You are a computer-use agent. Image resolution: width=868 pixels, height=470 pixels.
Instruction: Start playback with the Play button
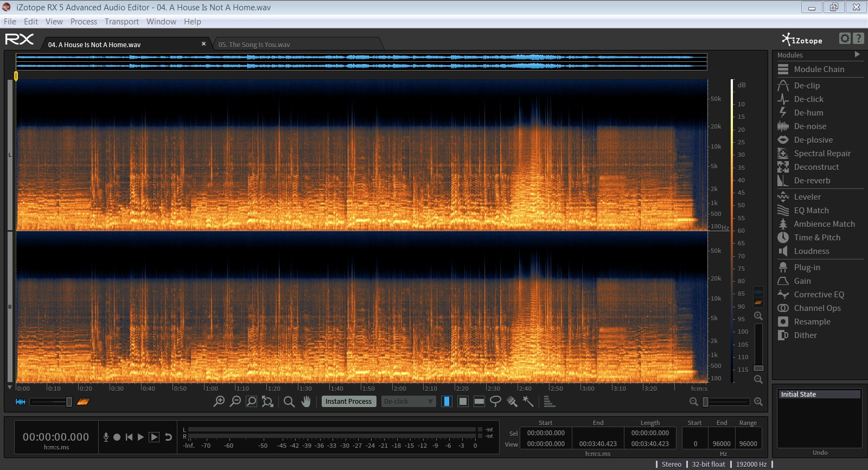click(141, 437)
